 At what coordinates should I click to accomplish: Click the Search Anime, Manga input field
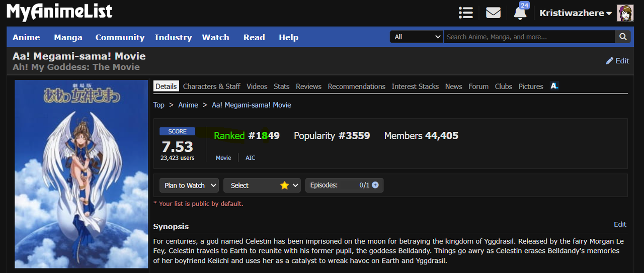(529, 37)
